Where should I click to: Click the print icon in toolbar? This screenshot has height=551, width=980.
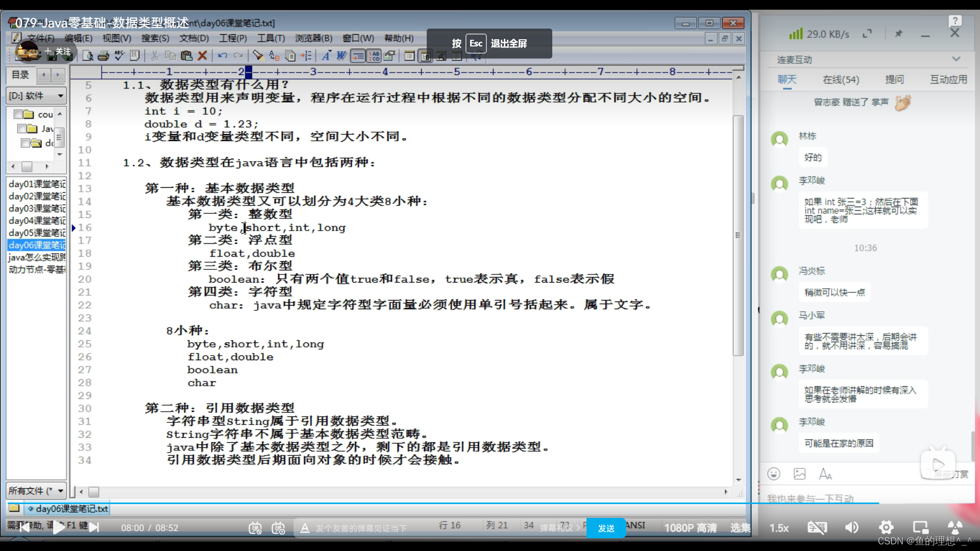(104, 56)
